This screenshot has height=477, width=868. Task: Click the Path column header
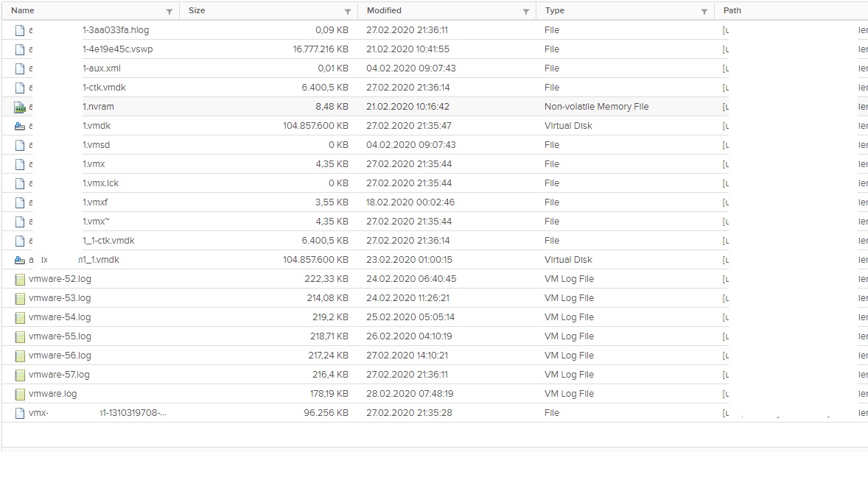[732, 10]
